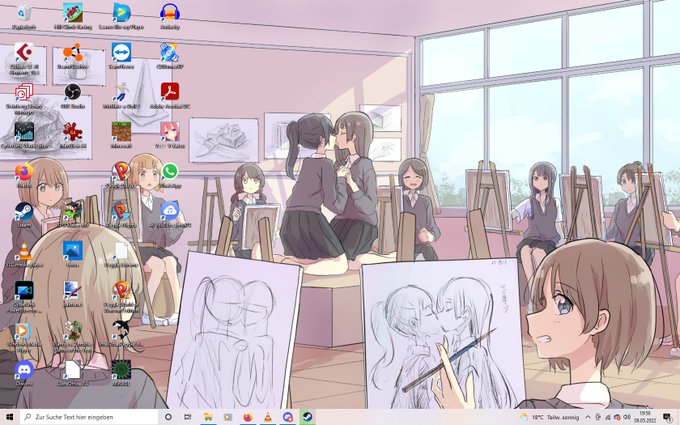The height and width of the screenshot is (425, 680).
Task: Open Adobe Acrobat DC shortcut
Action: point(170,95)
